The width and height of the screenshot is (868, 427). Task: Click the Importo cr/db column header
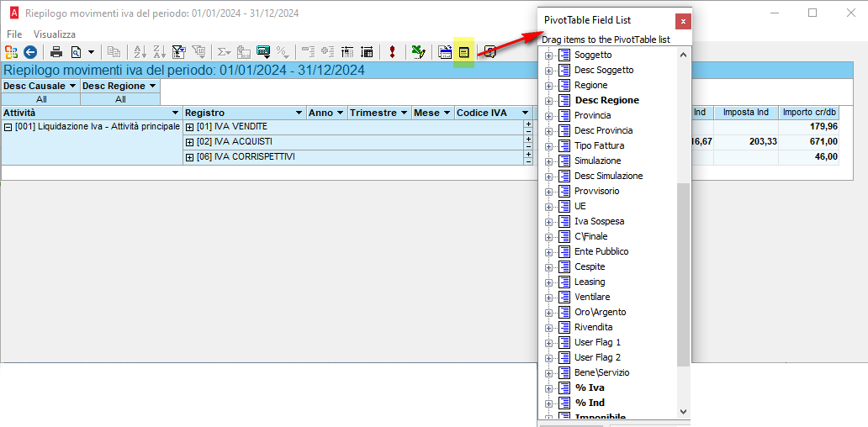click(809, 113)
